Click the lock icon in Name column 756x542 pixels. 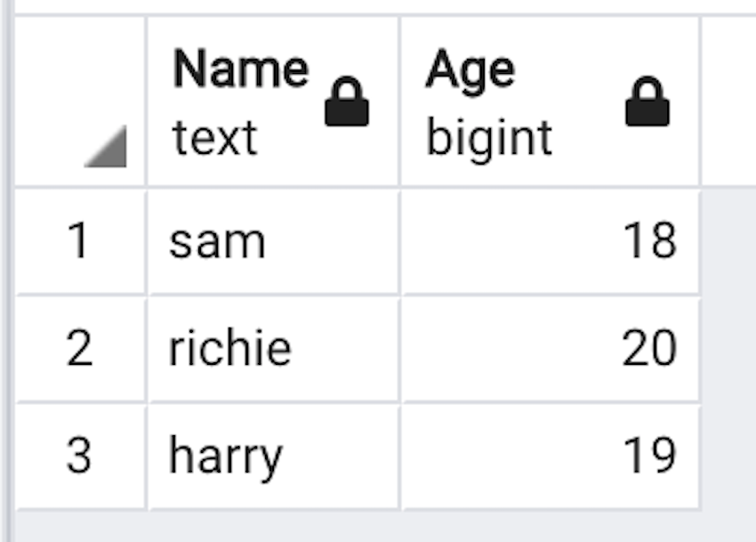347,102
